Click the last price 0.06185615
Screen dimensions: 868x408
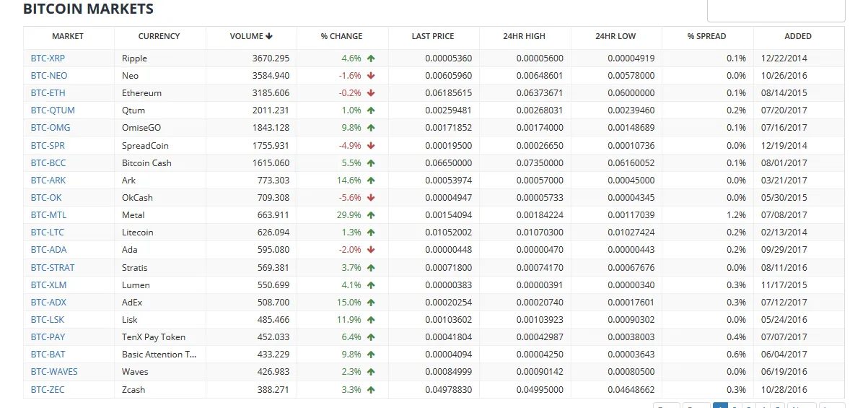pos(449,93)
